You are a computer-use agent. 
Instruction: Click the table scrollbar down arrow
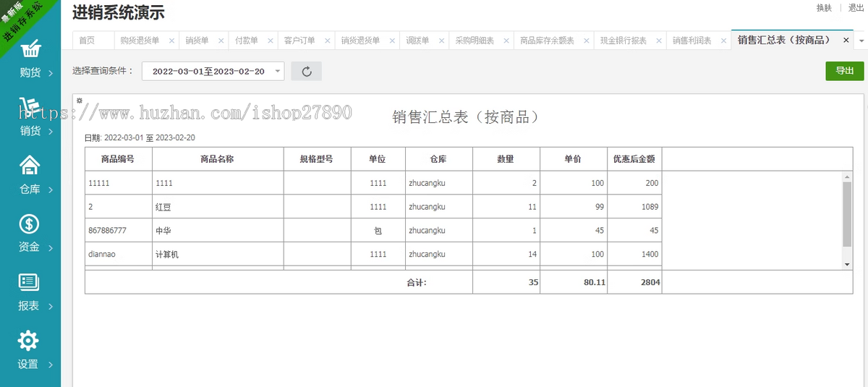tap(847, 264)
